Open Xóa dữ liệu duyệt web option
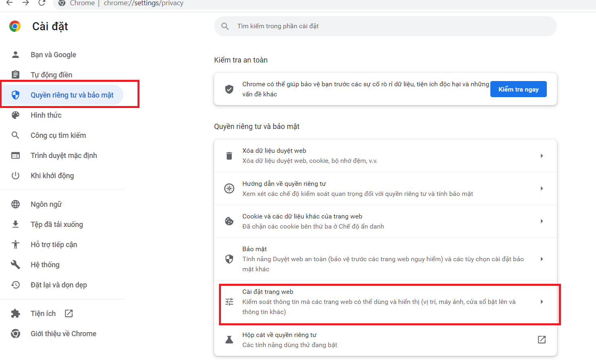The width and height of the screenshot is (596, 364). [385, 156]
